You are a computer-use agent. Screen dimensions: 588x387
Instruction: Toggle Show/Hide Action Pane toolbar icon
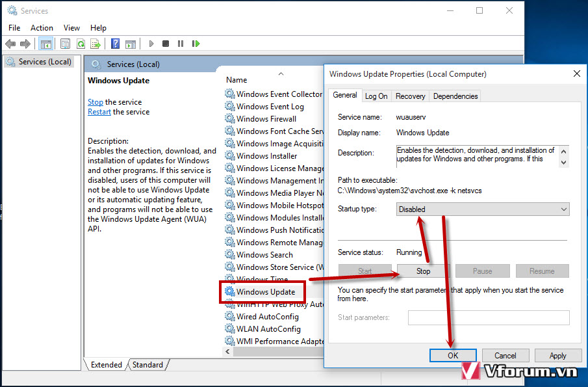point(131,44)
